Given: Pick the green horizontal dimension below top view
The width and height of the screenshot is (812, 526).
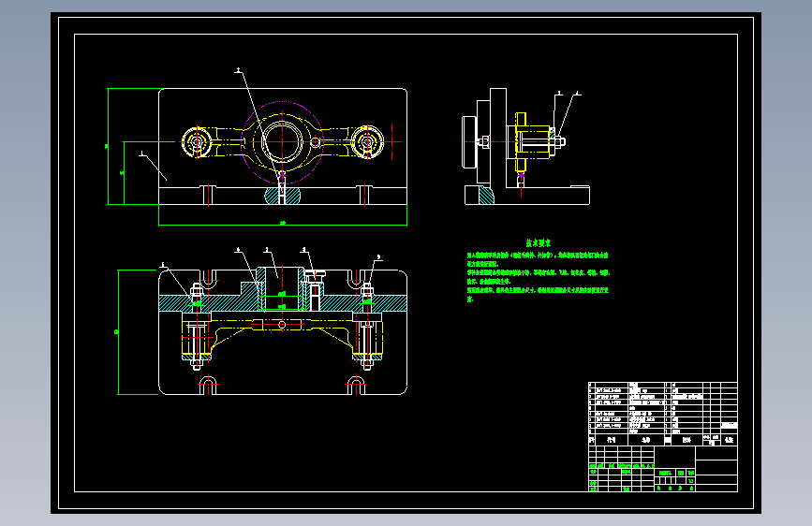Looking at the screenshot, I should [x=283, y=223].
